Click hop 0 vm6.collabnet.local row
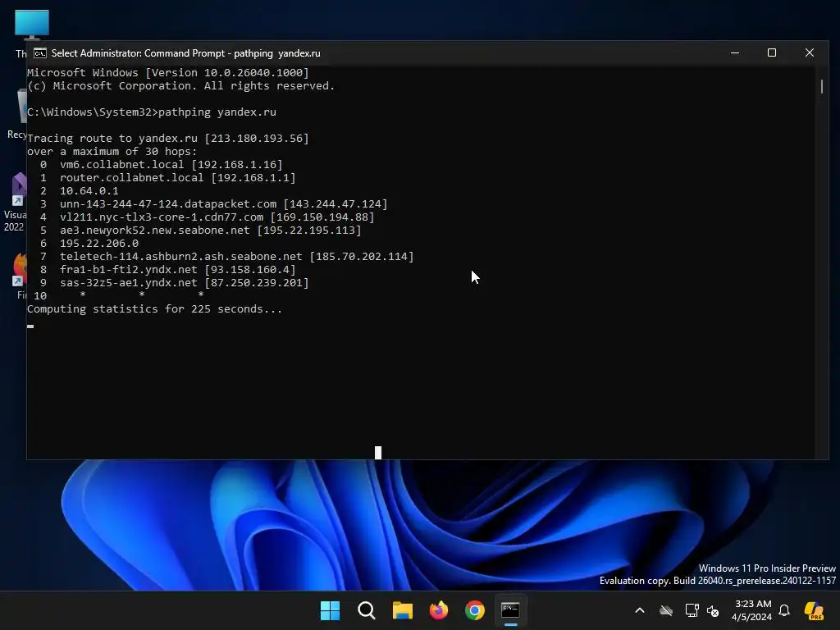 161,164
